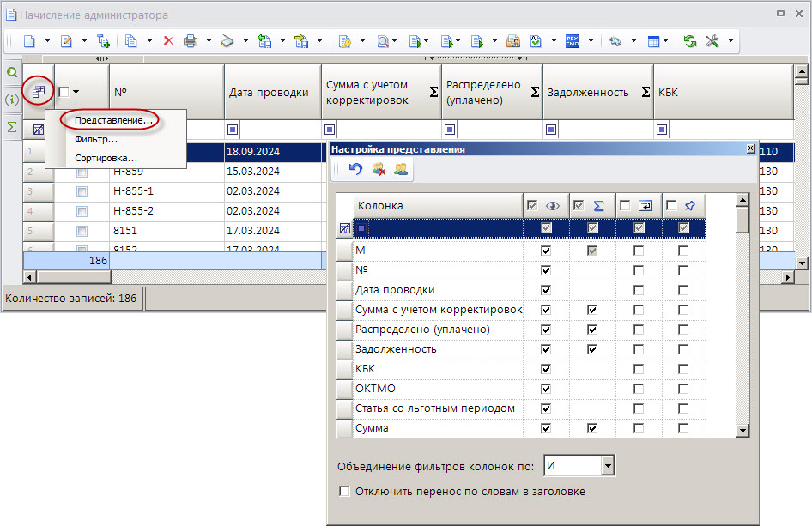The width and height of the screenshot is (812, 526).
Task: Click the table calendar grid toolbar icon
Action: coord(653,41)
